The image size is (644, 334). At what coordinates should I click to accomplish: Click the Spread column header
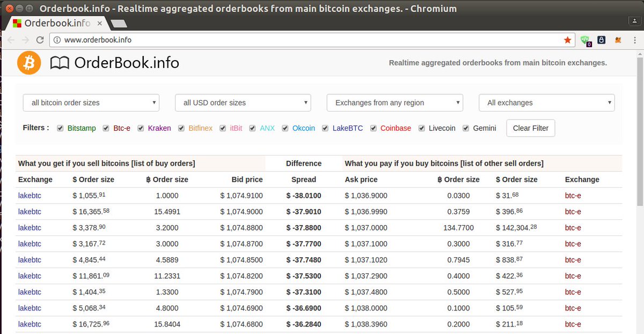point(304,180)
